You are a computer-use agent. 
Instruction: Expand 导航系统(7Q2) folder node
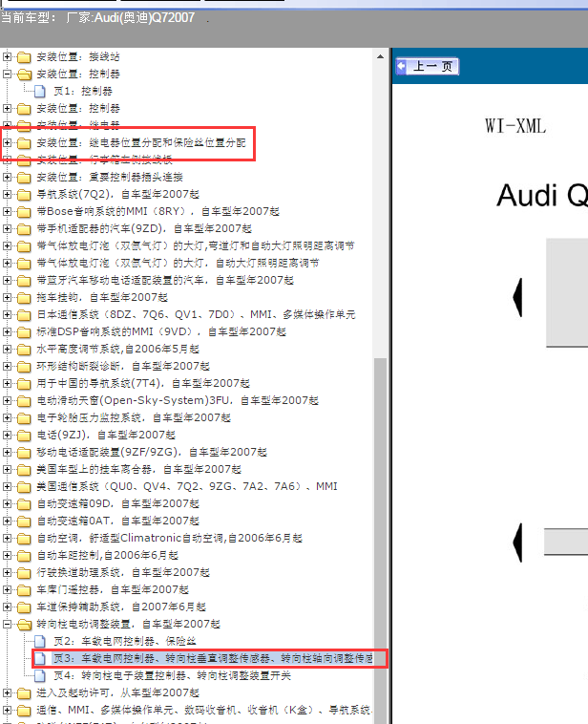pos(7,195)
